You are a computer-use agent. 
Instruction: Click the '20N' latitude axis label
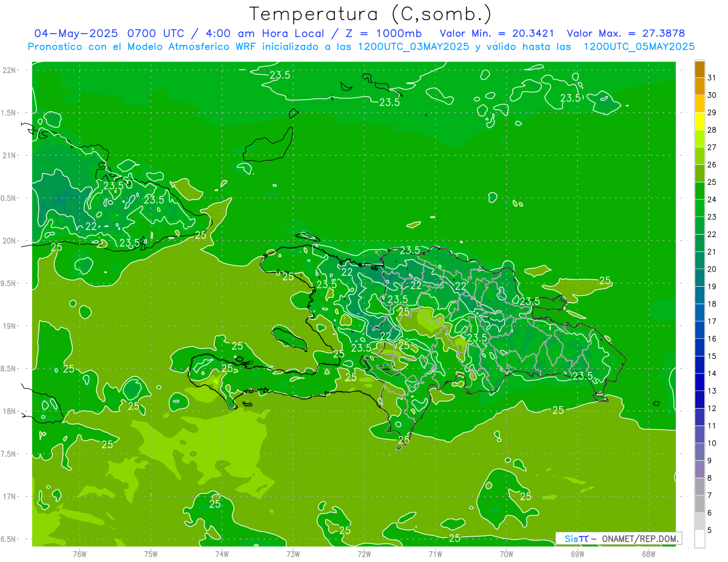click(9, 241)
